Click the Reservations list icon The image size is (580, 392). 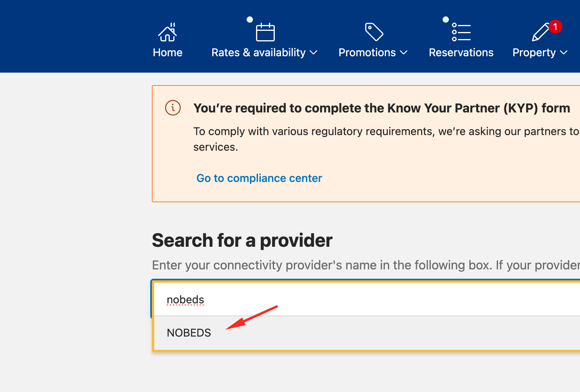461,32
